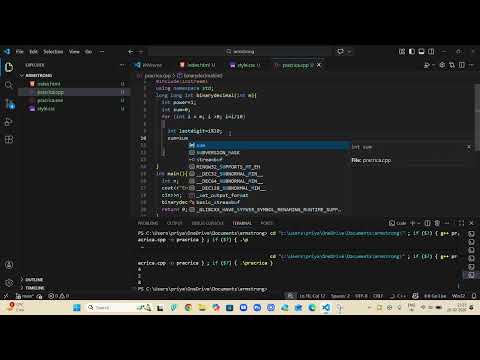Select 'streambuf' suggestion
The width and height of the screenshot is (480, 360).
268,160
